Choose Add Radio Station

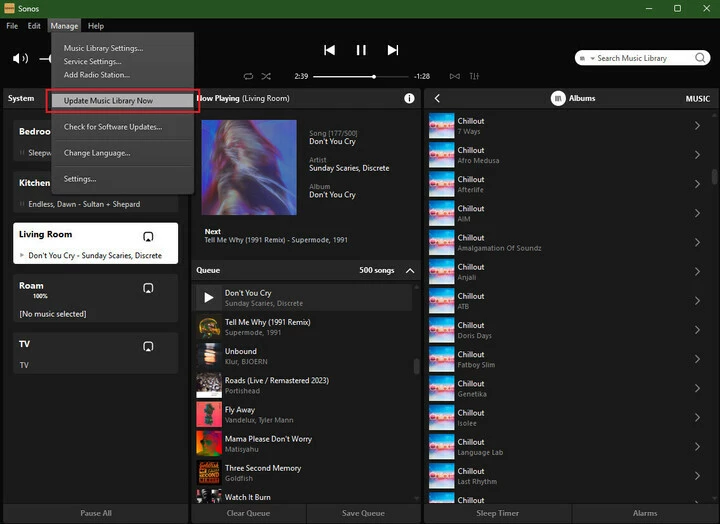point(96,75)
